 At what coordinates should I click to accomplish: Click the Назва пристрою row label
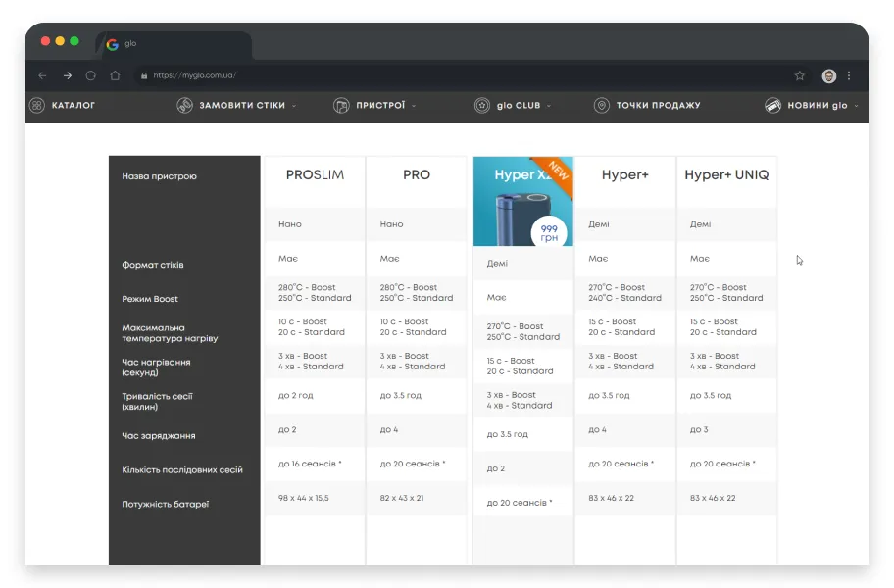[159, 176]
